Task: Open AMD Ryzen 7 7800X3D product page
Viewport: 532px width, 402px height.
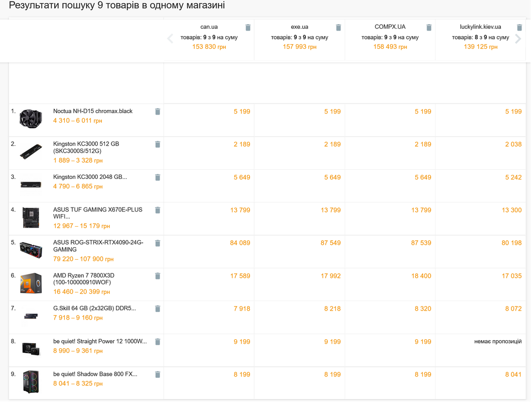Action: click(x=84, y=279)
